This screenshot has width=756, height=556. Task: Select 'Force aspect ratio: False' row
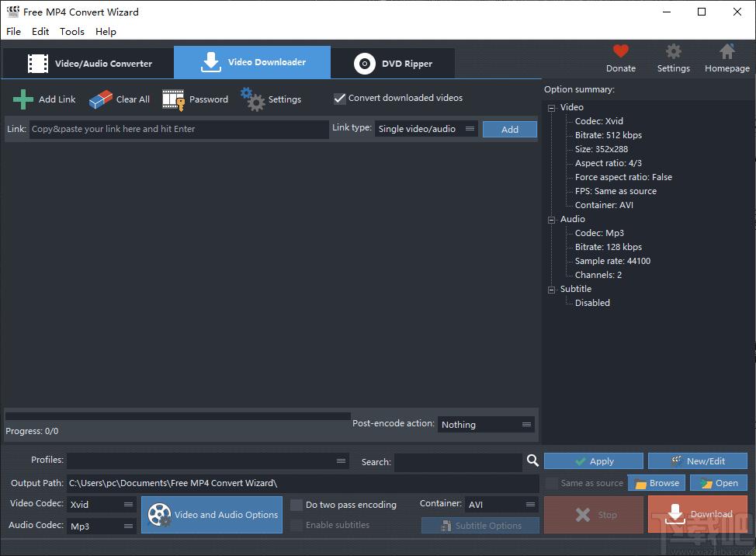[623, 177]
